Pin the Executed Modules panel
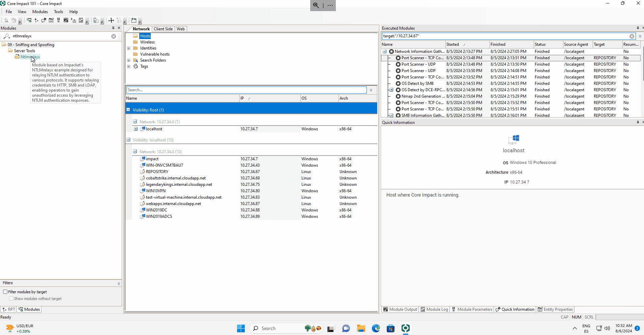The height and width of the screenshot is (335, 644). tap(638, 28)
